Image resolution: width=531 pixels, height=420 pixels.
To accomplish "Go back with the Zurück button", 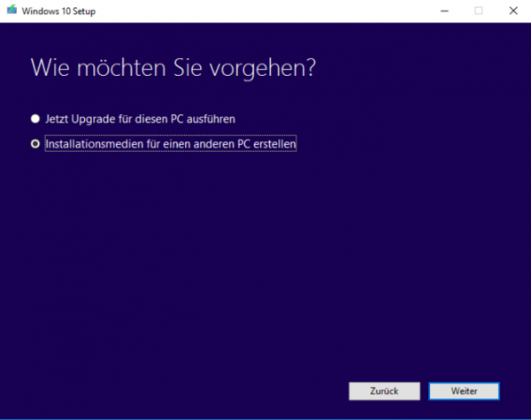I will (x=384, y=391).
